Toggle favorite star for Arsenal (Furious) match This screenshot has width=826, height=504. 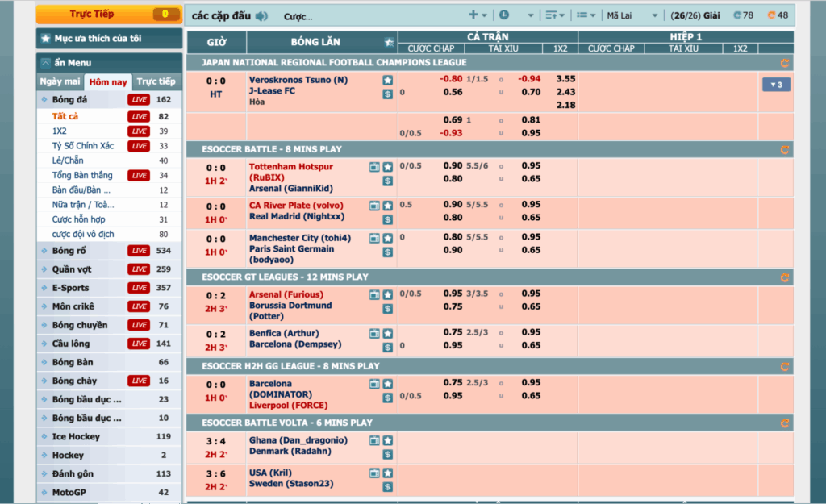387,295
